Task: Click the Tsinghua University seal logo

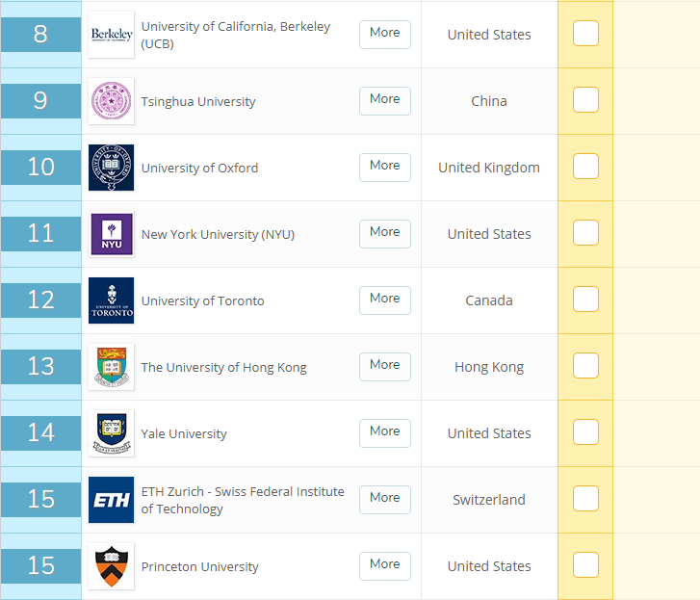Action: pos(111,101)
